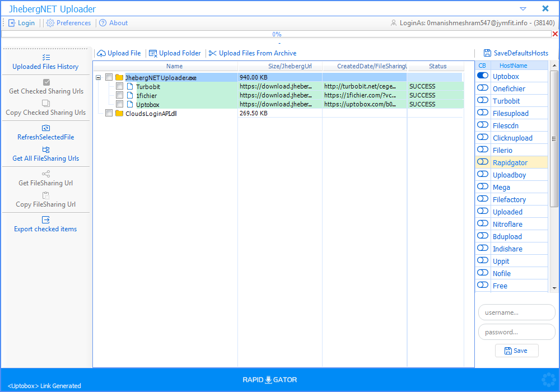
Task: Click the Get FileSharing Url share icon
Action: (x=46, y=174)
